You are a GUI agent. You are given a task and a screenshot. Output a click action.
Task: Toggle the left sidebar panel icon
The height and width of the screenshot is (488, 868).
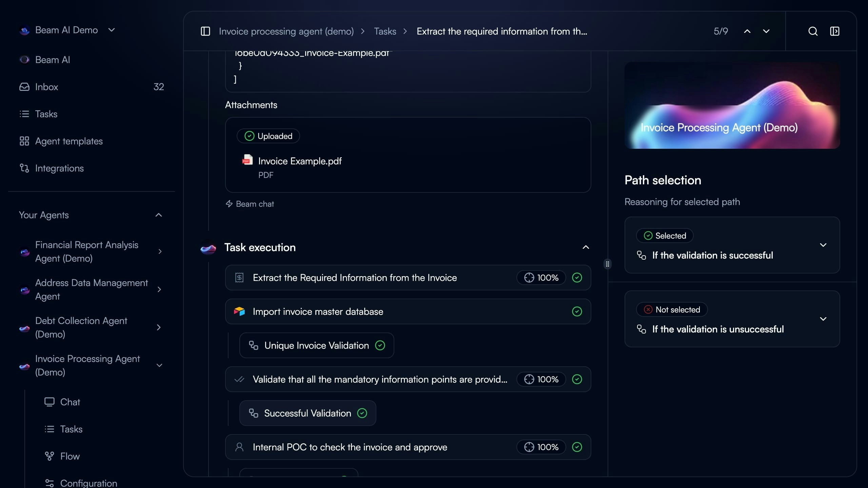tap(205, 31)
